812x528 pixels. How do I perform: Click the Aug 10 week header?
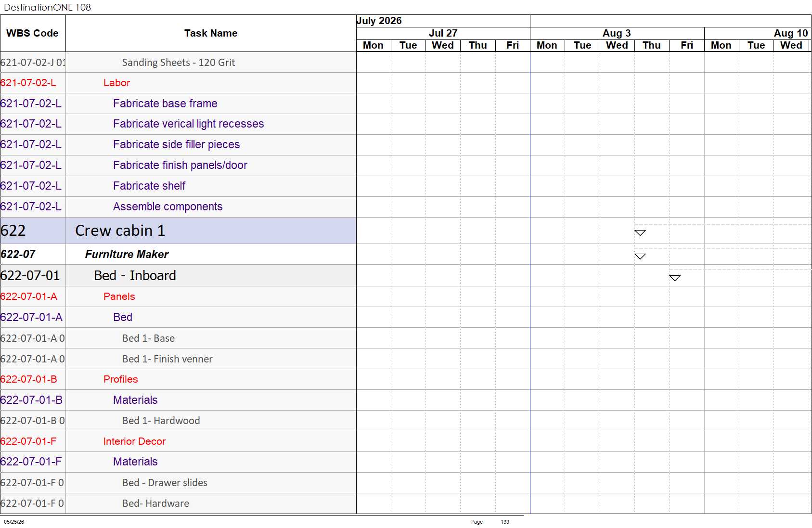click(x=758, y=33)
